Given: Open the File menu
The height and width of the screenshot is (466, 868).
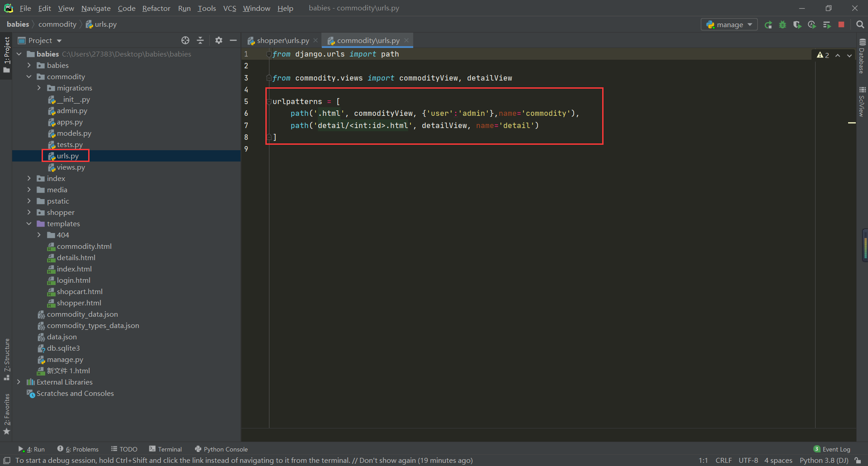Looking at the screenshot, I should coord(25,8).
